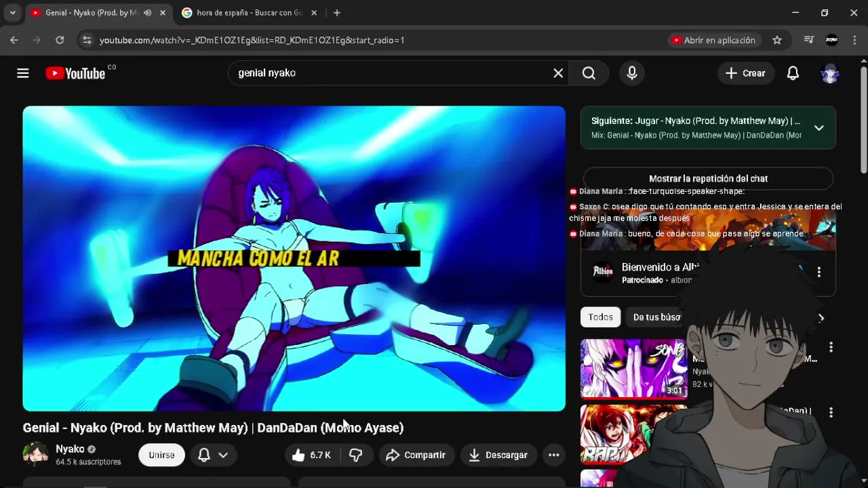The width and height of the screenshot is (868, 488).
Task: Click the magnifying glass search button
Action: coord(589,73)
